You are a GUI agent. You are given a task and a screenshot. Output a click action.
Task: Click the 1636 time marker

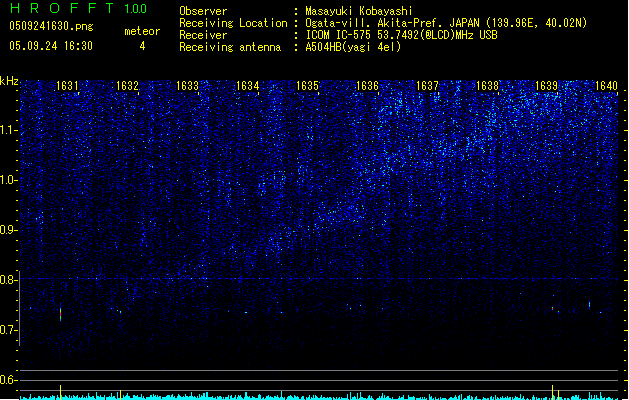tap(367, 86)
